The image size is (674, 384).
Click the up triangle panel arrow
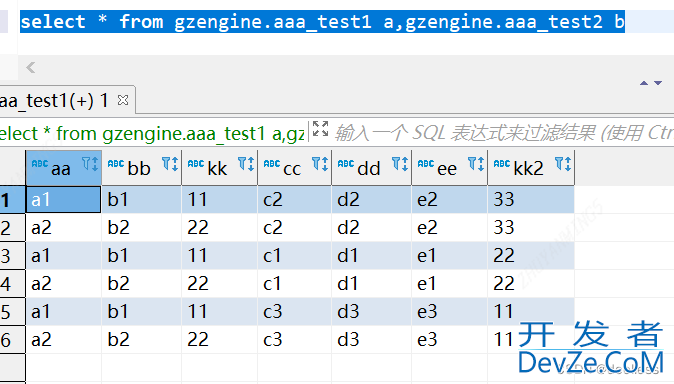(x=644, y=83)
